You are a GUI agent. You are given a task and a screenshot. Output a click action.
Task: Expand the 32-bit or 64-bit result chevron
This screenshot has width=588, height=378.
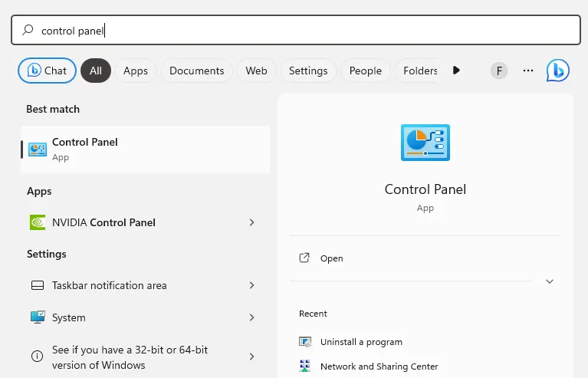point(251,357)
